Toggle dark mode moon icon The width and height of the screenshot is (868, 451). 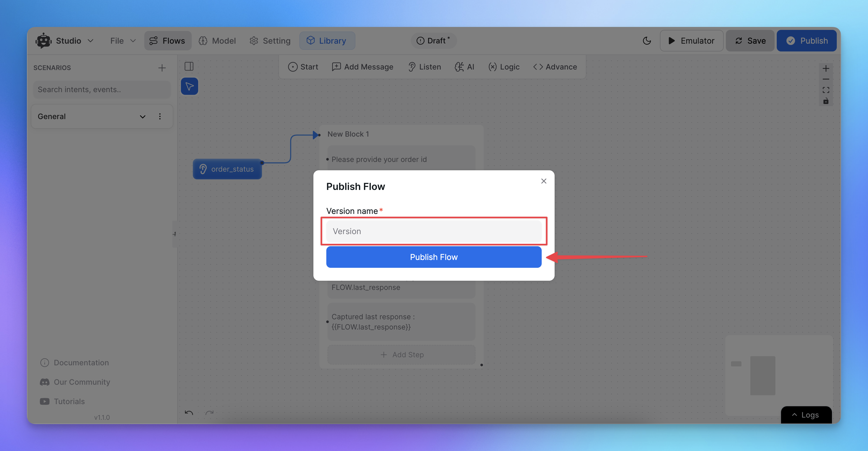pos(647,41)
